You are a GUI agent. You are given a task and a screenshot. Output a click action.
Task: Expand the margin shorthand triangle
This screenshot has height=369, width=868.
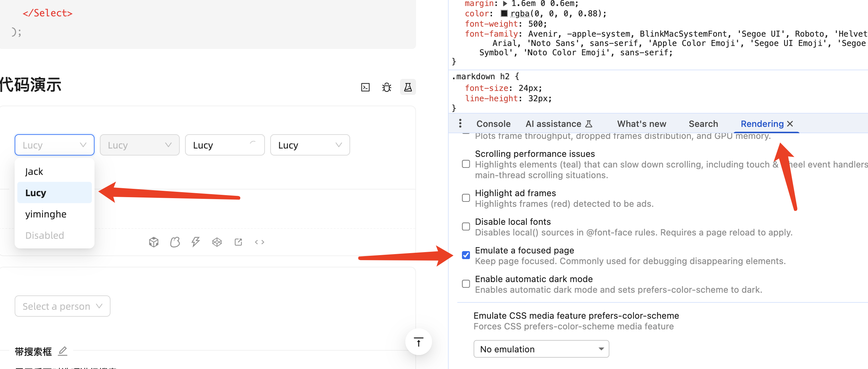tap(505, 4)
